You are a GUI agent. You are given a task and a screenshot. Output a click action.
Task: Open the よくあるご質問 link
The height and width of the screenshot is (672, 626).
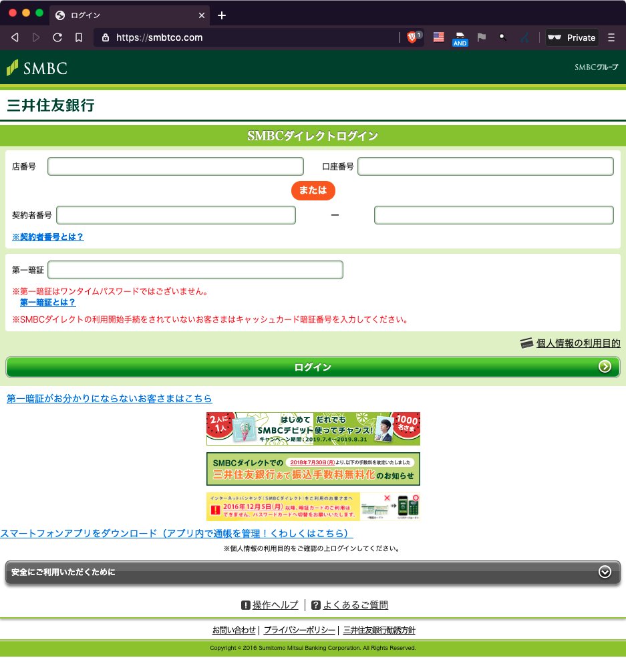coord(355,605)
